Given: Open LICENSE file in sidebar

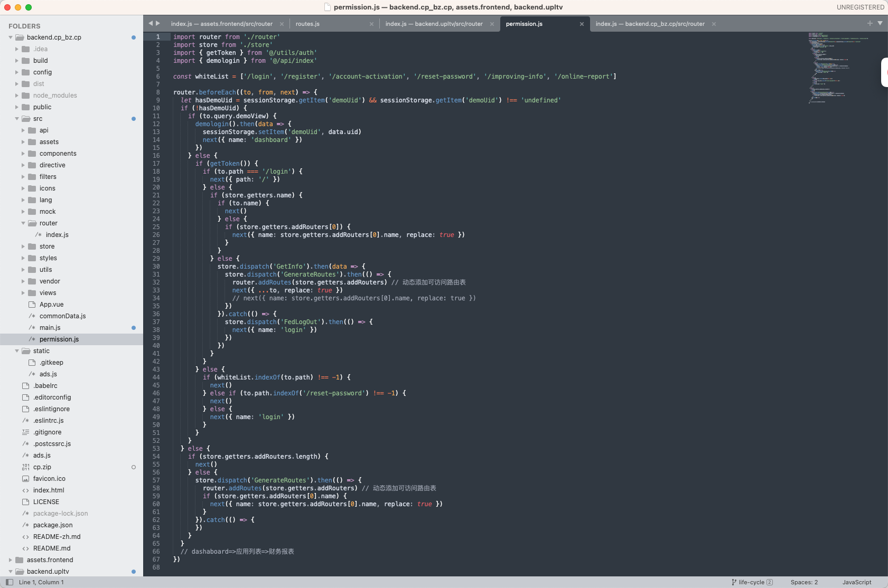Looking at the screenshot, I should (x=46, y=502).
